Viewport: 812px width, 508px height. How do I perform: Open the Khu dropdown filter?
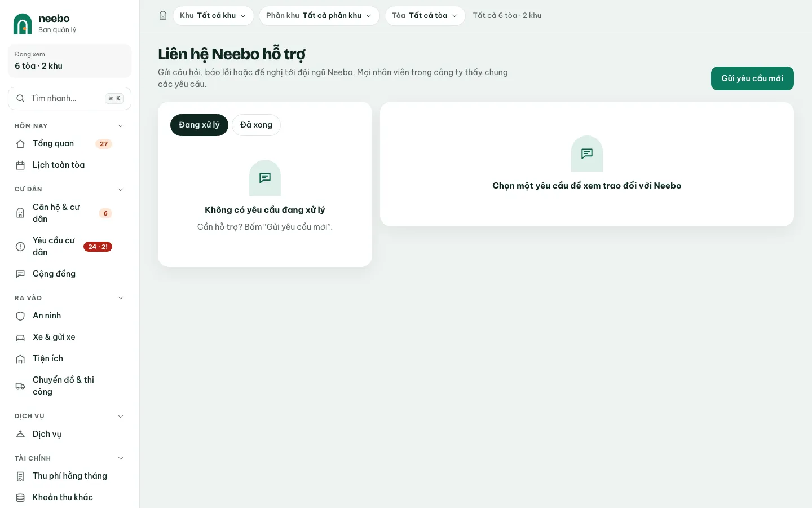coord(213,16)
